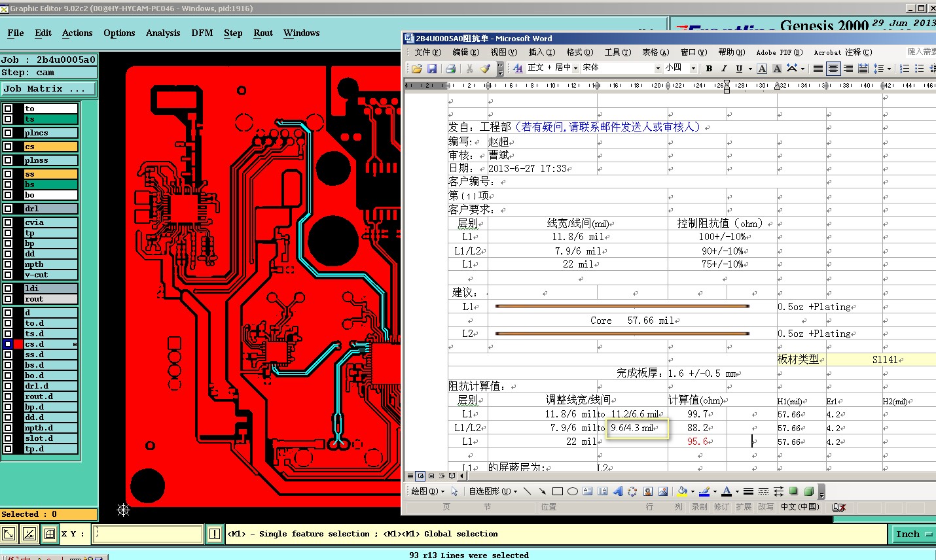Click the Open folder icon in Word toolbar
The image size is (936, 560).
pos(416,68)
